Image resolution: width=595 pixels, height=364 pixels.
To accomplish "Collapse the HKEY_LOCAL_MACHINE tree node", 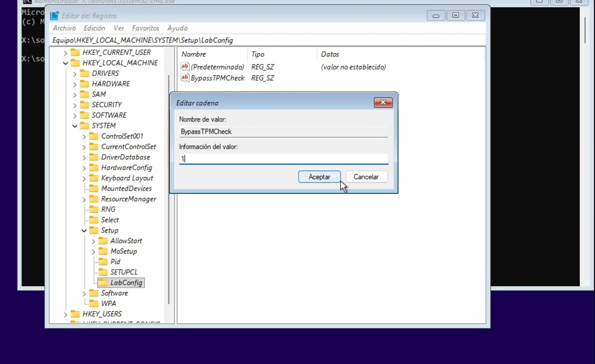I will click(x=65, y=63).
